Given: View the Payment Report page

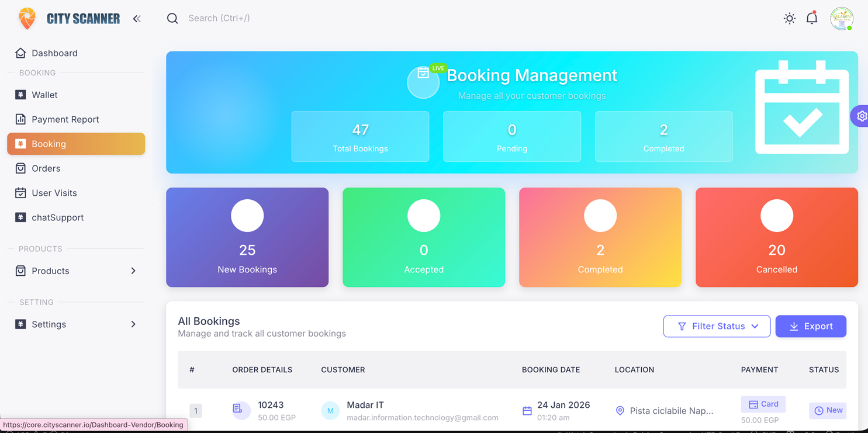Looking at the screenshot, I should click(x=65, y=119).
